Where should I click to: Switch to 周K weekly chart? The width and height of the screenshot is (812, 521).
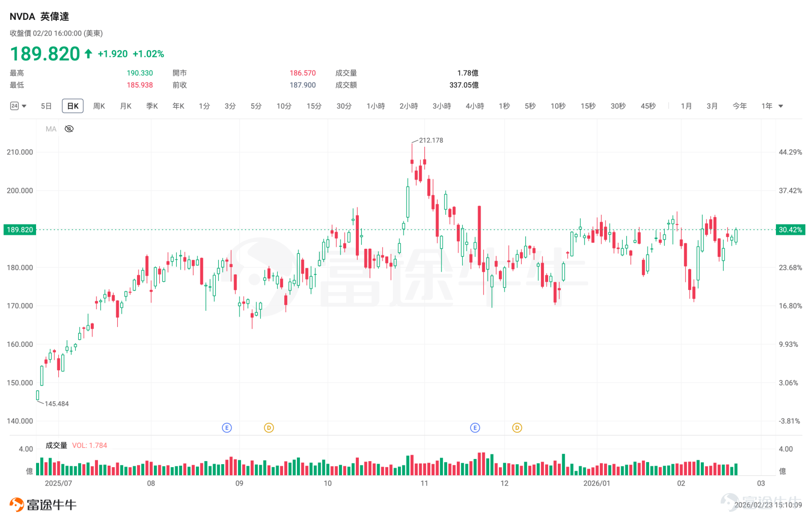(x=99, y=106)
